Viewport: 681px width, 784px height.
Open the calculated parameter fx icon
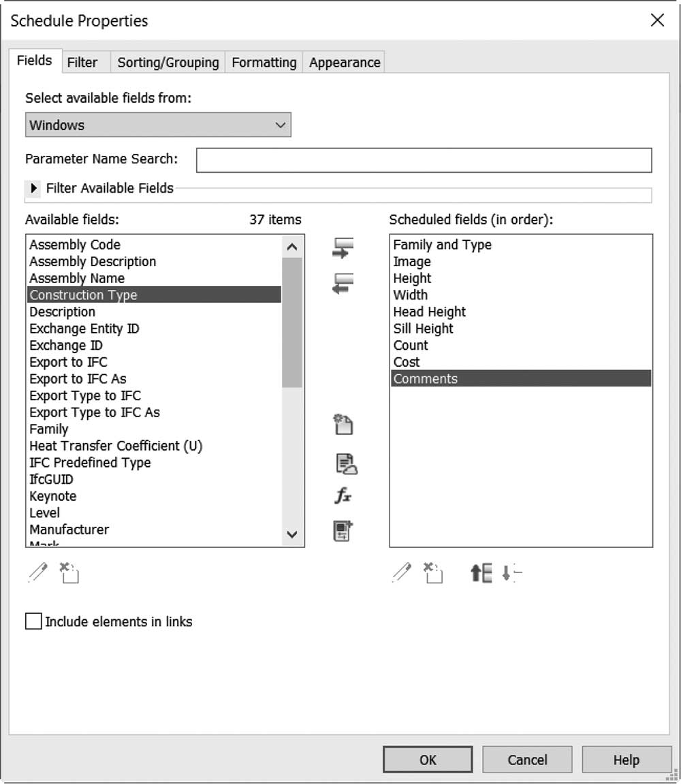coord(343,495)
